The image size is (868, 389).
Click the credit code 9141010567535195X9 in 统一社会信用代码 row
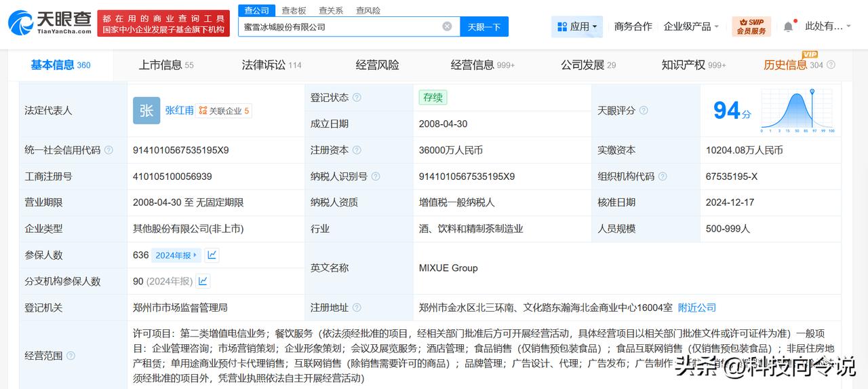tap(180, 150)
